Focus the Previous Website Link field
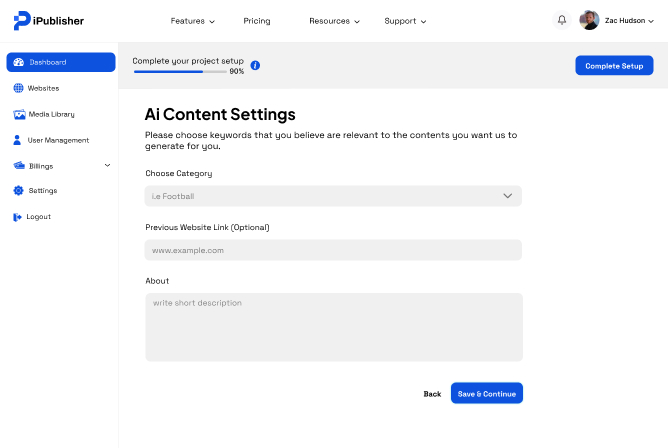The image size is (668, 448). (x=333, y=250)
